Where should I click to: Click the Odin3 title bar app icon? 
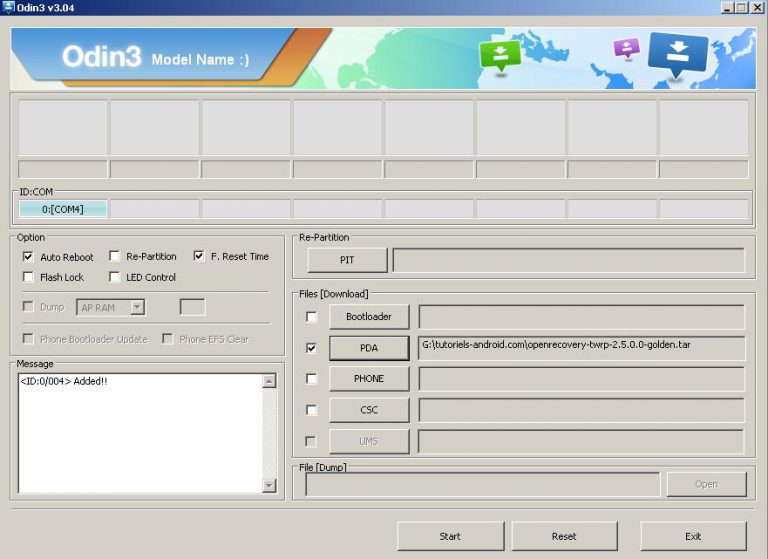tap(8, 7)
